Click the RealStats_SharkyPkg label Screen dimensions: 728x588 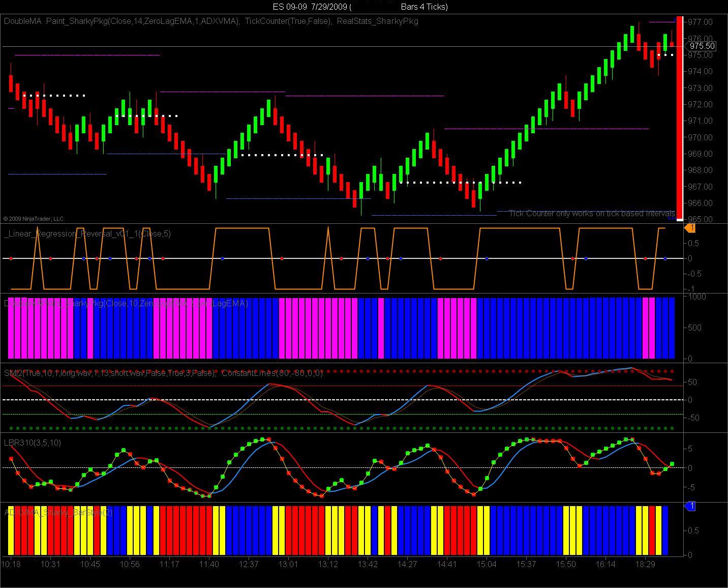click(x=378, y=21)
